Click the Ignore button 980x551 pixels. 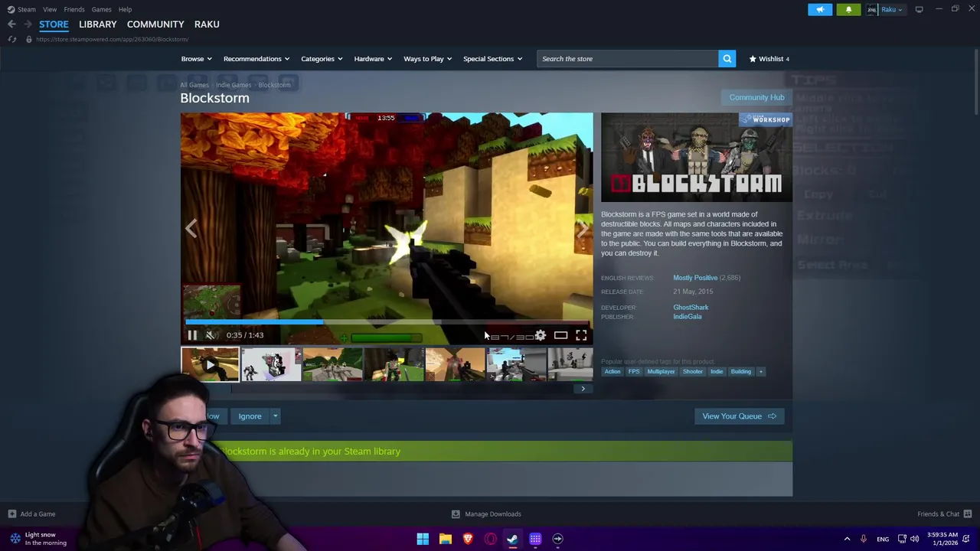[250, 416]
